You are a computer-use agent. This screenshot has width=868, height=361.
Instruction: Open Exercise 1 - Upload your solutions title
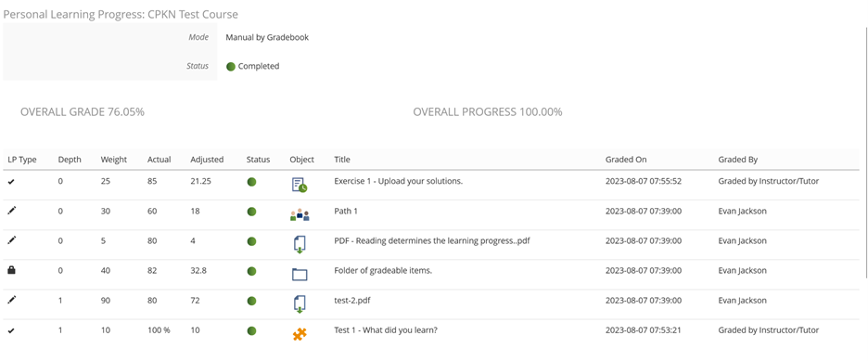tap(398, 181)
